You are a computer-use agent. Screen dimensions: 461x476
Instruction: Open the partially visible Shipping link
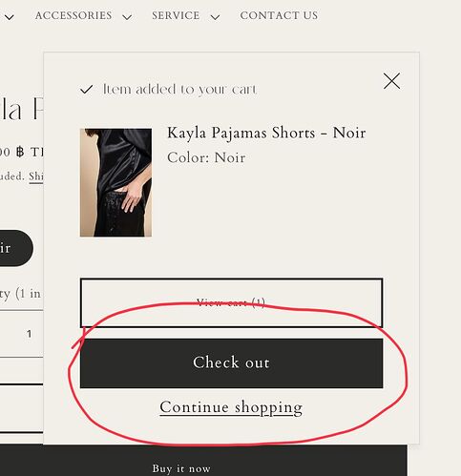click(x=36, y=176)
